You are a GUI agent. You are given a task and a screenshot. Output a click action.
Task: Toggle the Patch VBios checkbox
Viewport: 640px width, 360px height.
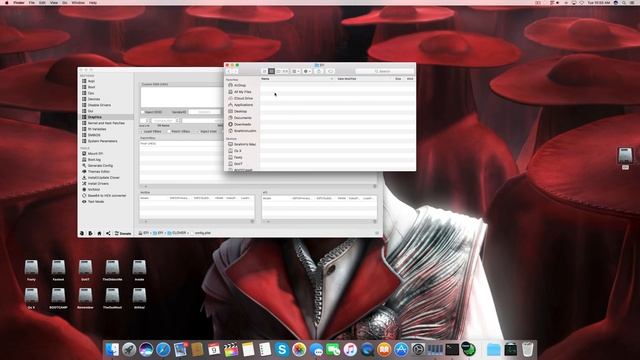click(x=169, y=131)
